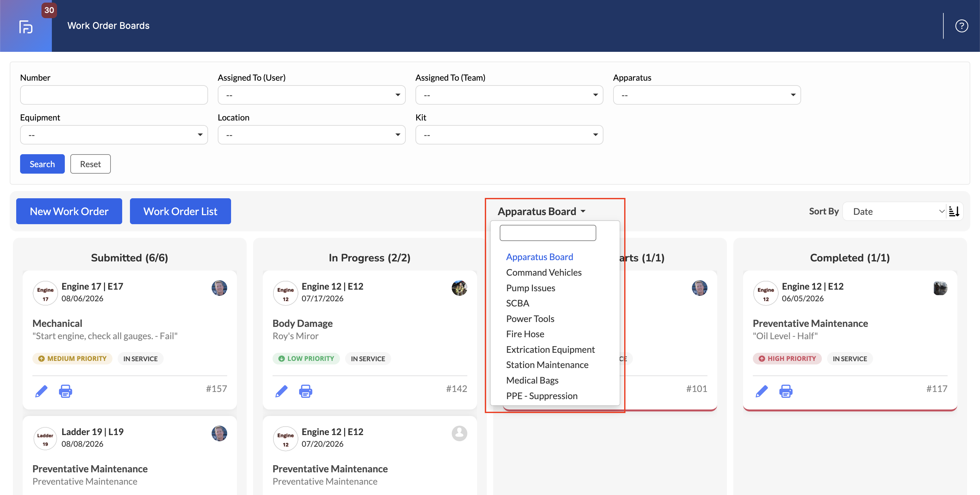
Task: Open the Work Order List
Action: [180, 212]
